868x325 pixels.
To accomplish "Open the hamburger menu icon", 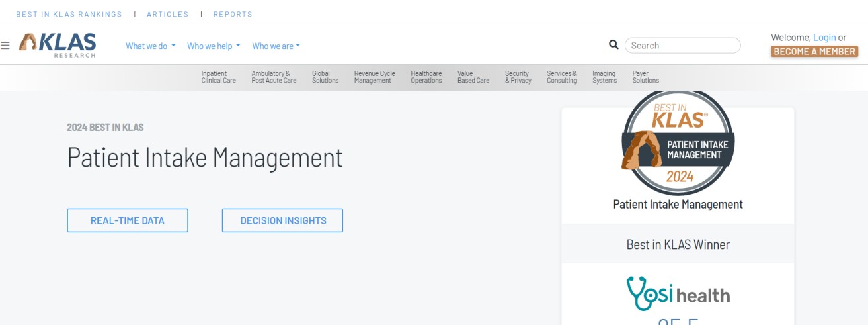I will click(x=5, y=46).
